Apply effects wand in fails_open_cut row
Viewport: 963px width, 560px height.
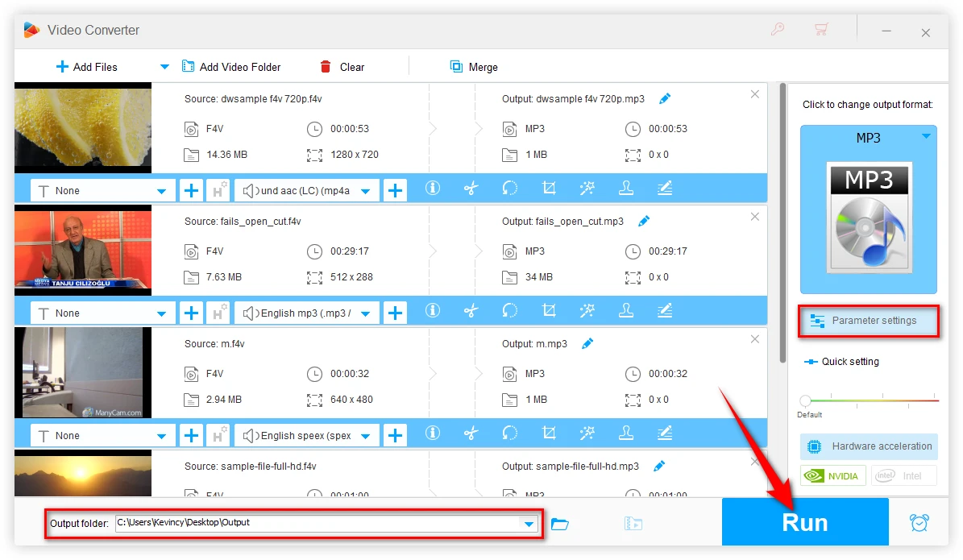point(587,311)
